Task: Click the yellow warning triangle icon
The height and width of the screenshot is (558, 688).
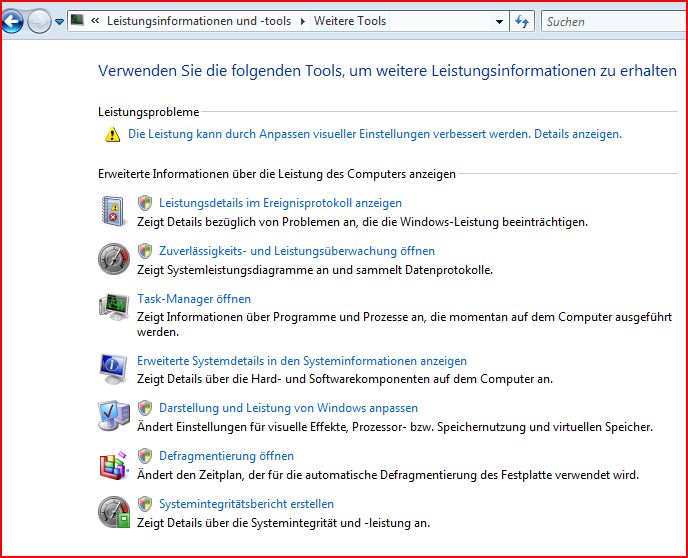Action: (112, 134)
